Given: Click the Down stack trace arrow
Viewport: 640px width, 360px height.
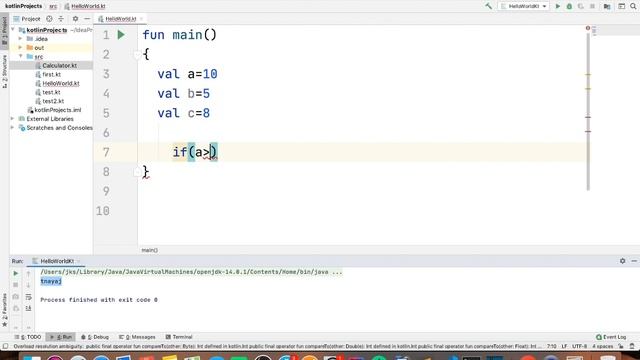Looking at the screenshot, I should 28,285.
